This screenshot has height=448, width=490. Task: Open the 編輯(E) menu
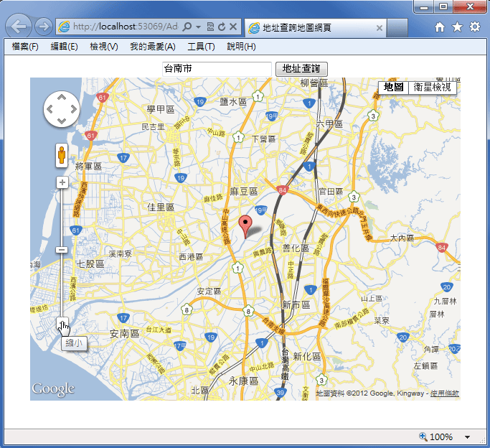64,47
